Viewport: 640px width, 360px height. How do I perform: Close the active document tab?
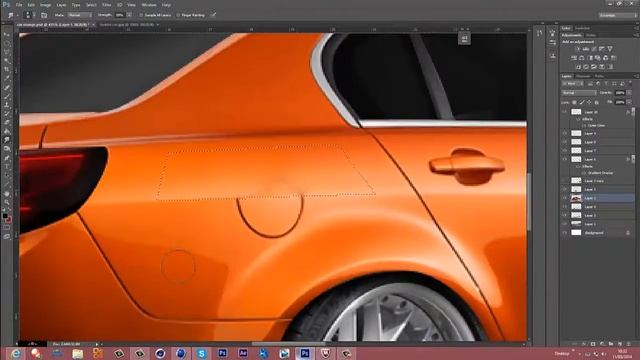tap(93, 24)
